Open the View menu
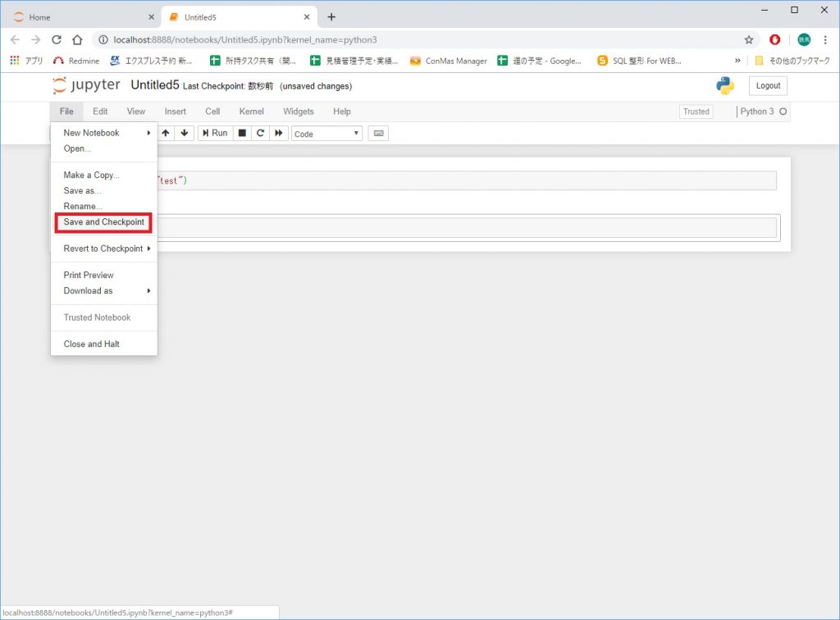Screen dimensions: 840x620 coord(136,112)
